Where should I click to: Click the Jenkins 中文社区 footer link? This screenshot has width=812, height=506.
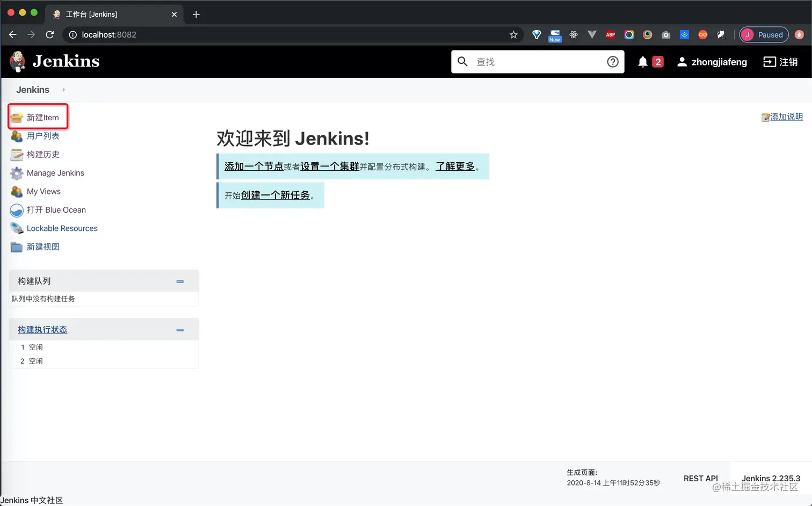pyautogui.click(x=32, y=500)
